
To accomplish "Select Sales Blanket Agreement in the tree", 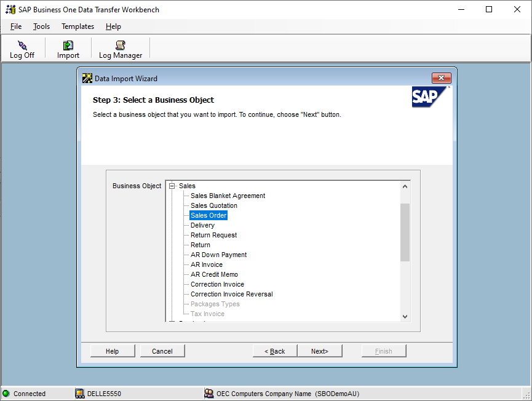I will [x=228, y=196].
